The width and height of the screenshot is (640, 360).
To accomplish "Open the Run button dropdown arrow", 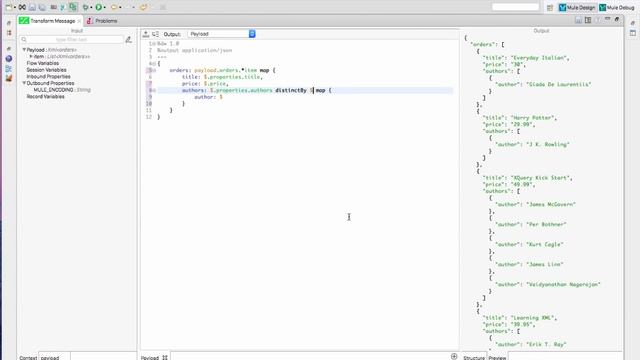I will 105,7.
